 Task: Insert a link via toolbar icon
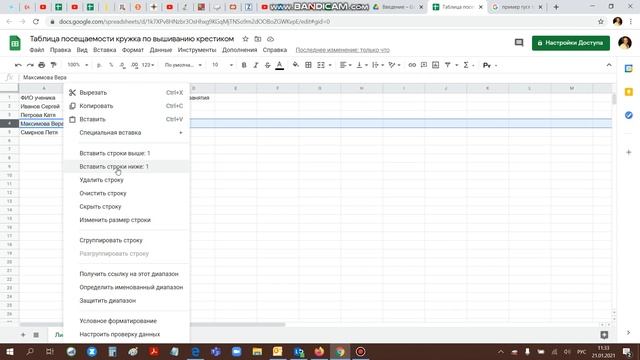click(412, 65)
